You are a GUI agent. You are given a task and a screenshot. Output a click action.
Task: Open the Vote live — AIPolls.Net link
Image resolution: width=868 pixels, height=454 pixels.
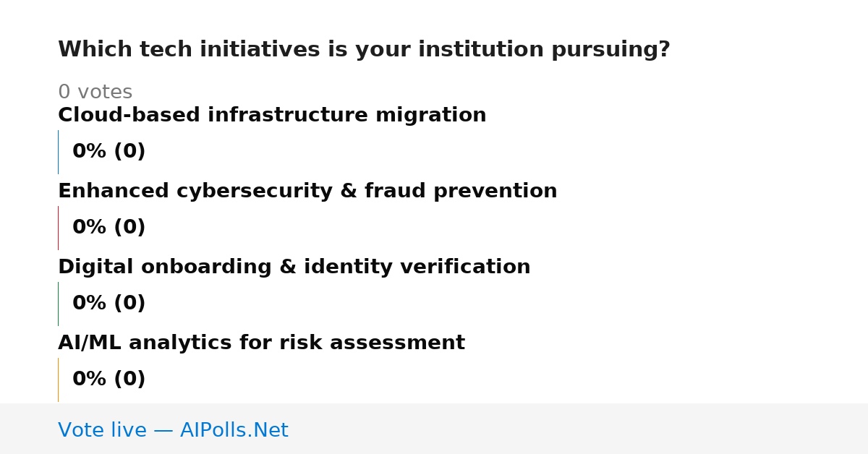(173, 430)
